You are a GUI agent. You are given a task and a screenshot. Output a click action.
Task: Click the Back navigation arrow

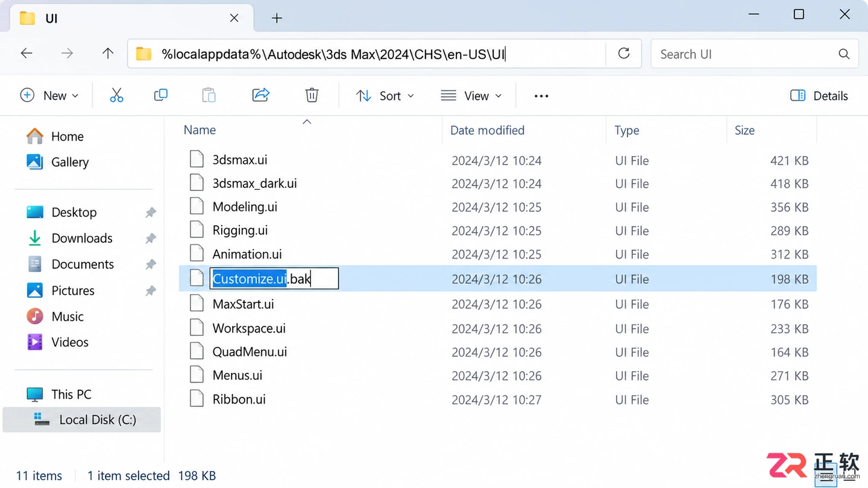tap(27, 54)
